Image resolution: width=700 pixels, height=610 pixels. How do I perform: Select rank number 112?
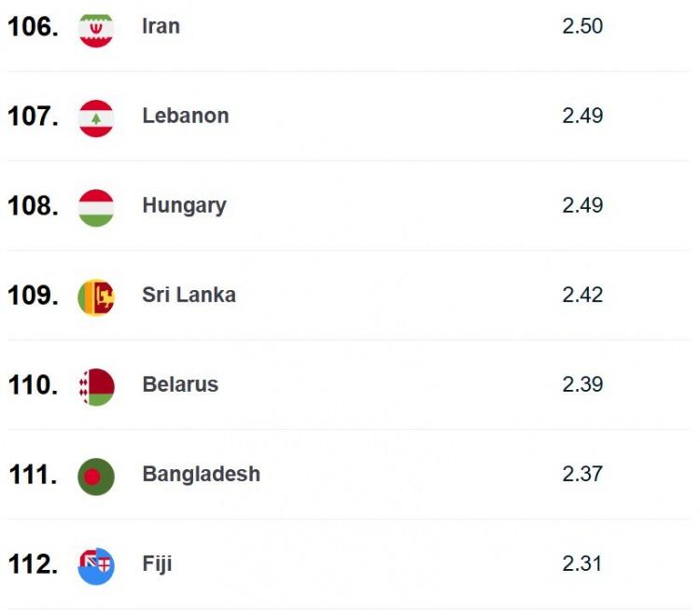pos(33,564)
